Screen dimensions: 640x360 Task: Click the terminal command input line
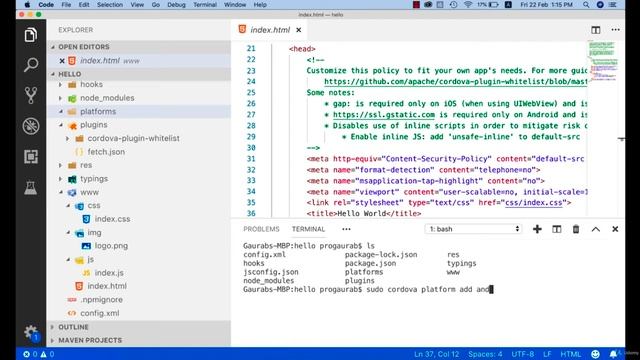[368, 289]
